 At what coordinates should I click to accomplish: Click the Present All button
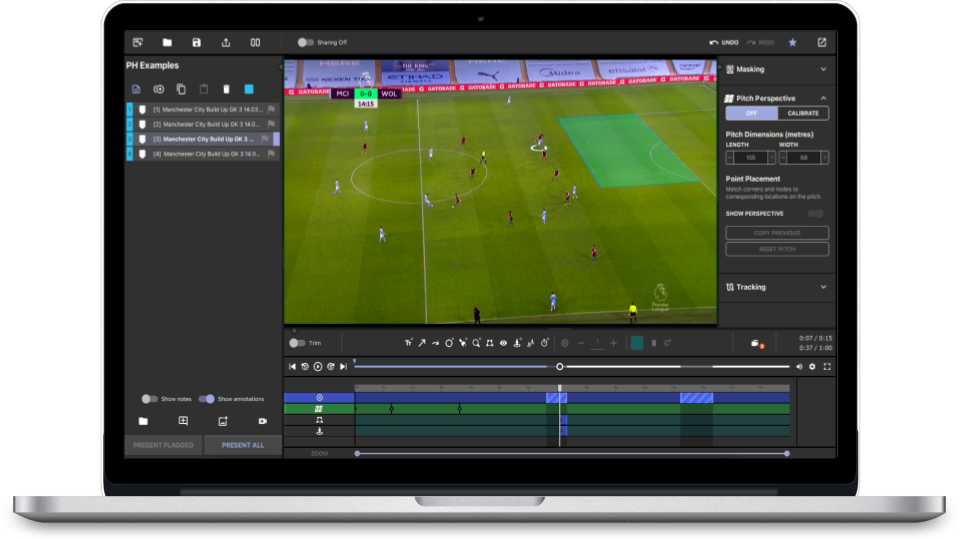(243, 445)
